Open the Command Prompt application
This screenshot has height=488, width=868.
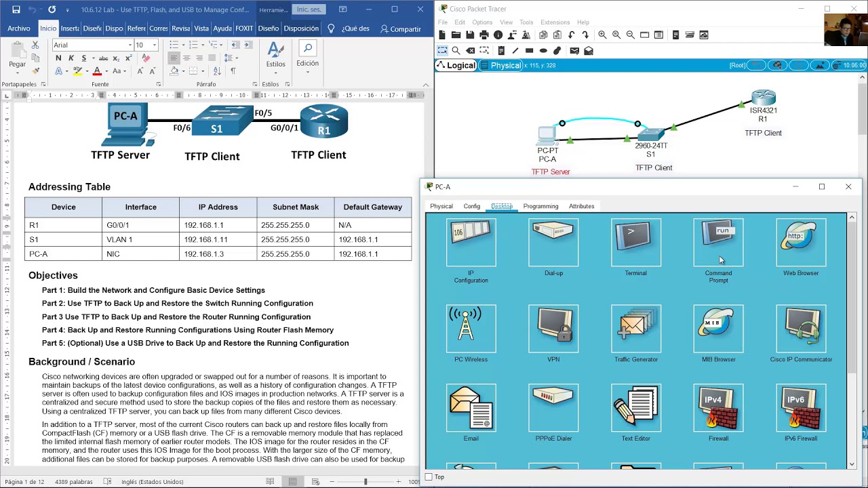[x=718, y=243]
